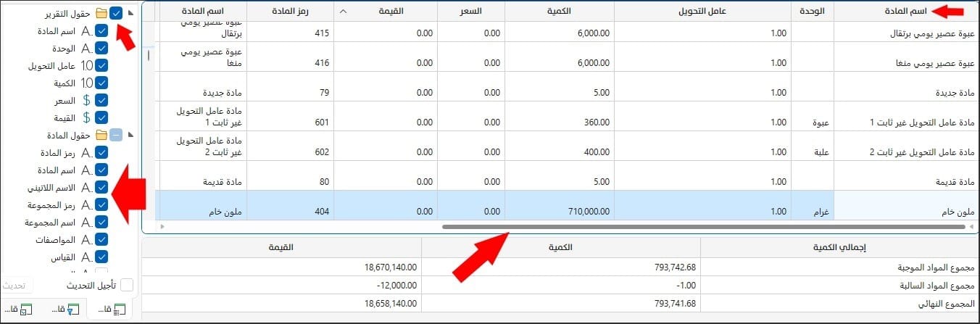Click the folder icon beside حقول التقرير
The height and width of the screenshot is (324, 980).
pyautogui.click(x=101, y=13)
